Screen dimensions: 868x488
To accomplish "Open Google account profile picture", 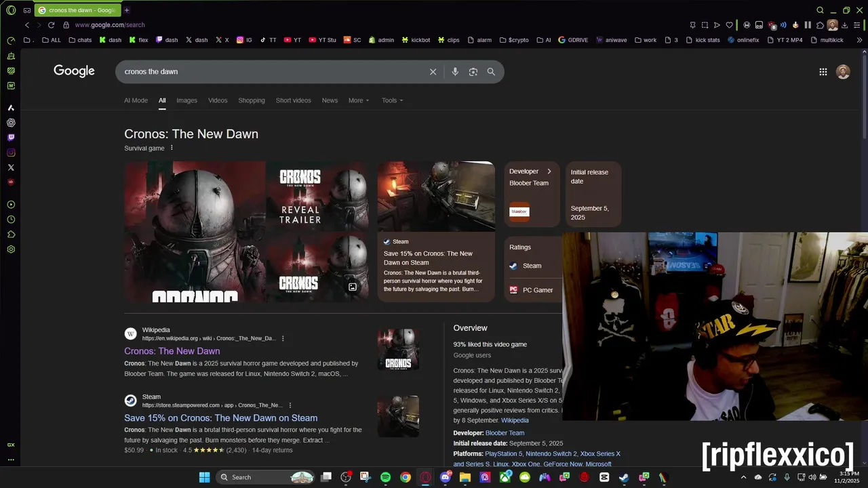I will click(843, 72).
